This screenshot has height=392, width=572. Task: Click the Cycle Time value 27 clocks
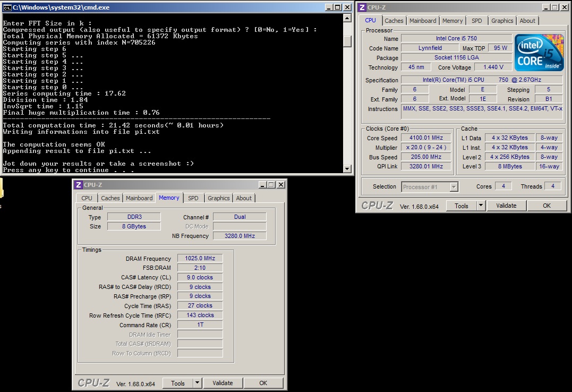(x=200, y=305)
